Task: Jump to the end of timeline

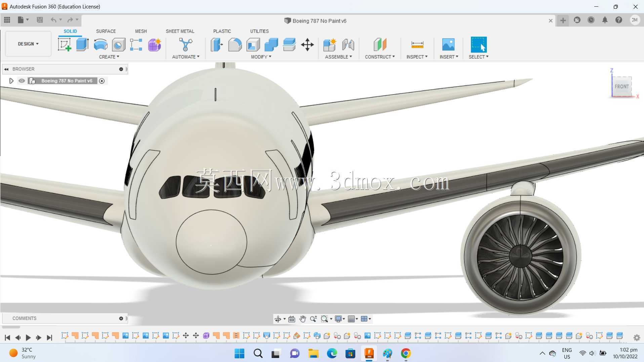Action: [49, 337]
